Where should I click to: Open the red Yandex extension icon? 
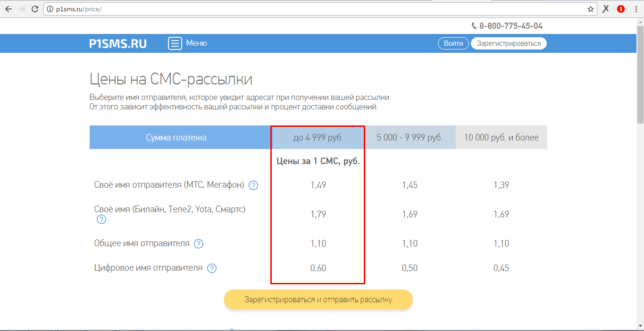pyautogui.click(x=621, y=9)
